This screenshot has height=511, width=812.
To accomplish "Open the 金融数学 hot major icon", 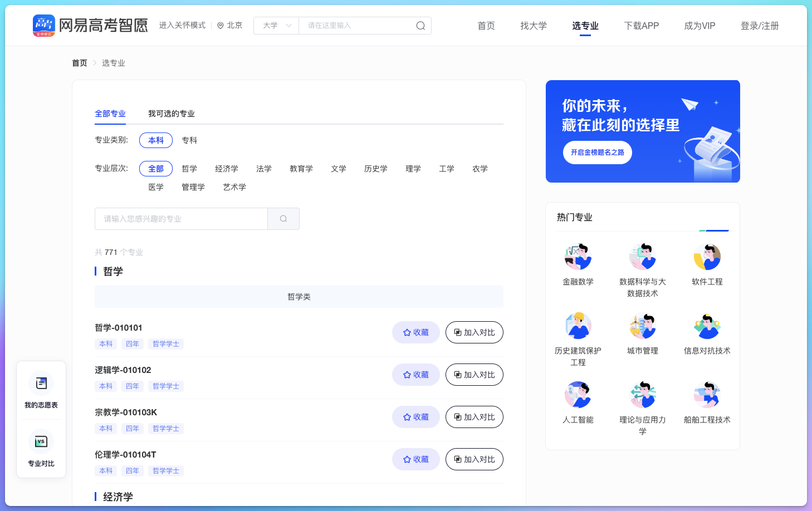I will coord(578,257).
